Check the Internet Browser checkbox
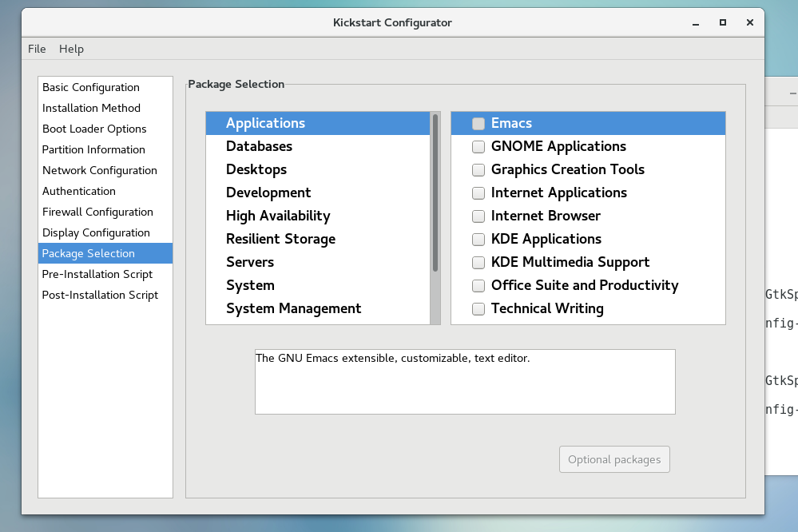The image size is (798, 532). pyautogui.click(x=478, y=216)
